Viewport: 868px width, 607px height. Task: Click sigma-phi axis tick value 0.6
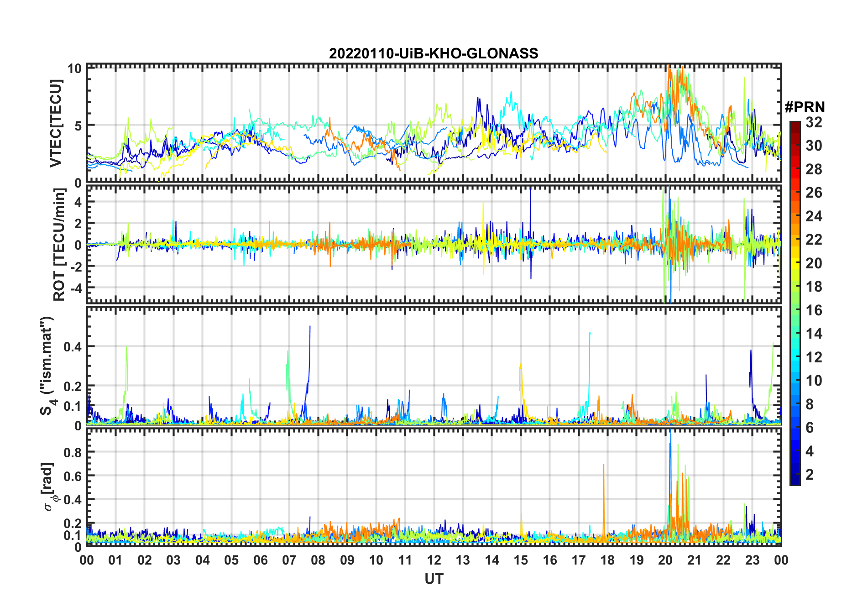[73, 476]
